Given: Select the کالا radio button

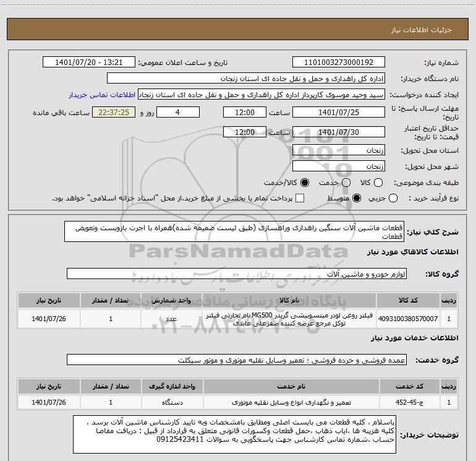Looking at the screenshot, I should pyautogui.click(x=378, y=183).
